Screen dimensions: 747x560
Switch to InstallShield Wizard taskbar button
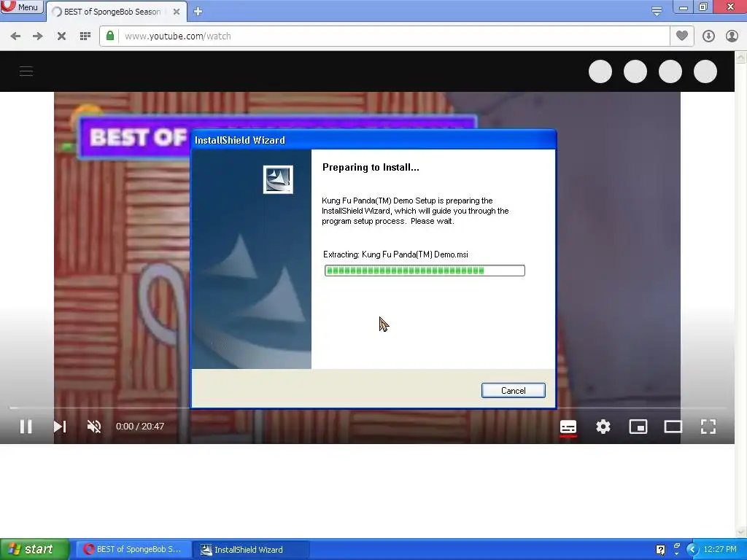251,550
